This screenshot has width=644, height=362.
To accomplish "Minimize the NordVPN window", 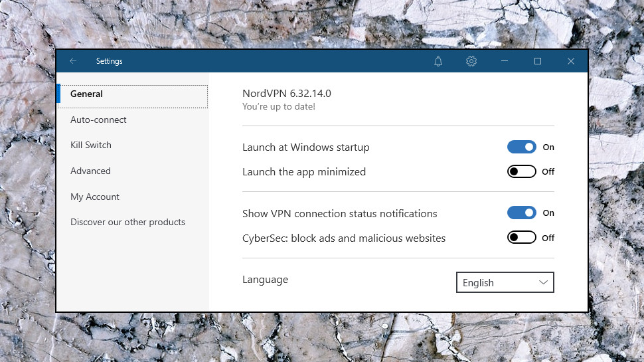I will tap(505, 61).
